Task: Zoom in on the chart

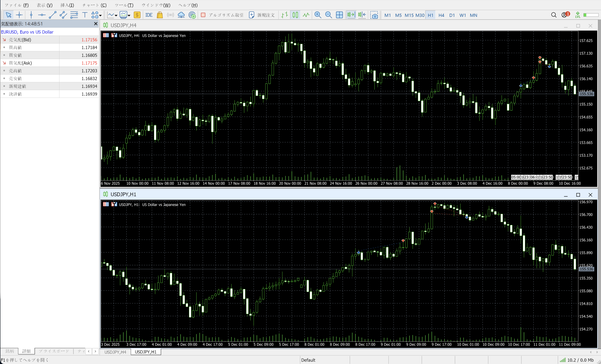Action: (x=318, y=15)
